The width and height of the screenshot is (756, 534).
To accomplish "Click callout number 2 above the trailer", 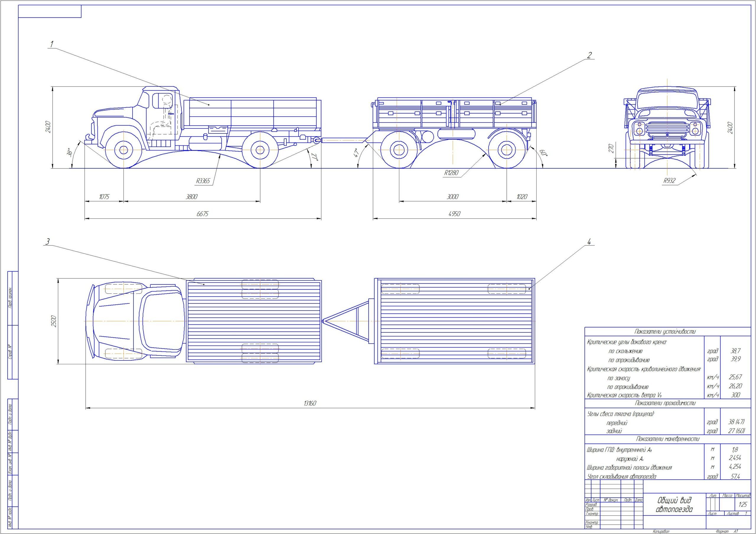I will pos(589,55).
